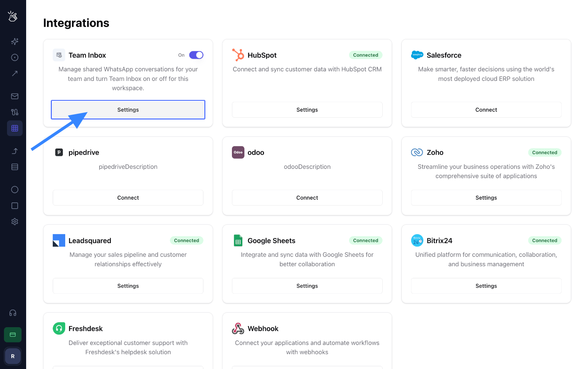Click the pipedriveDescription text
The image size is (588, 369).
128,167
